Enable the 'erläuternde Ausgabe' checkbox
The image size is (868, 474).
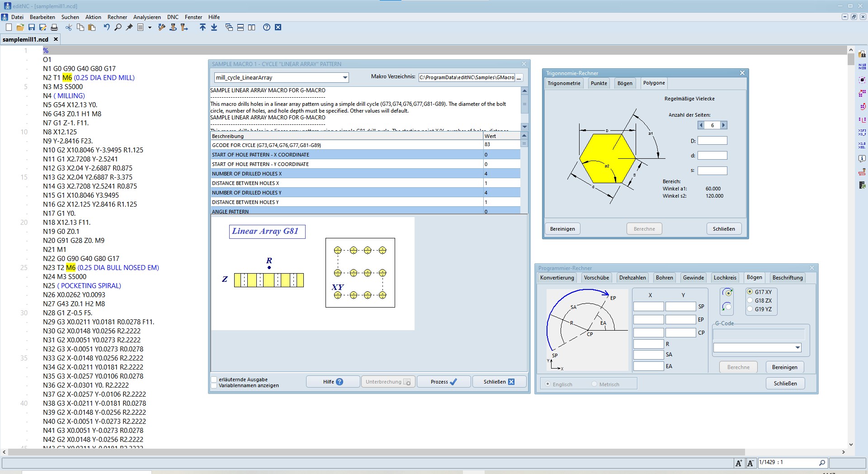tap(214, 379)
